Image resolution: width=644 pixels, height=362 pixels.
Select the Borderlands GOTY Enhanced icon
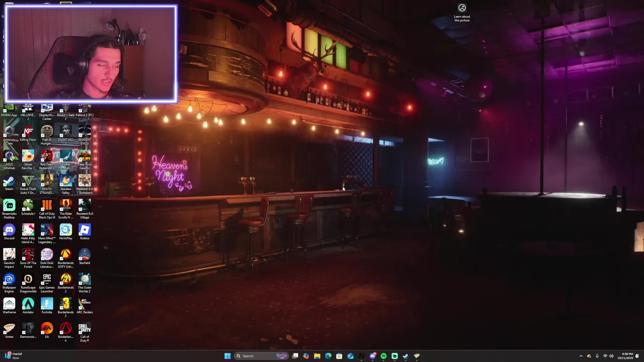tap(65, 259)
